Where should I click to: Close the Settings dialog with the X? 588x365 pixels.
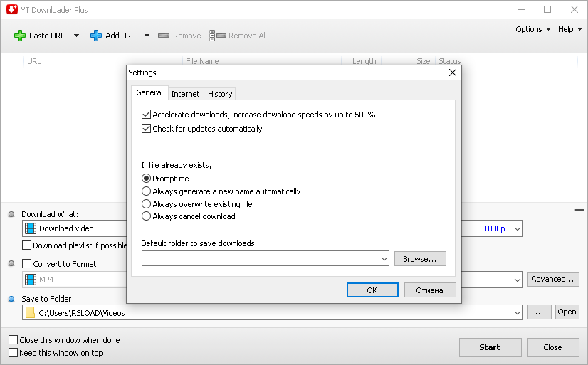(x=453, y=73)
